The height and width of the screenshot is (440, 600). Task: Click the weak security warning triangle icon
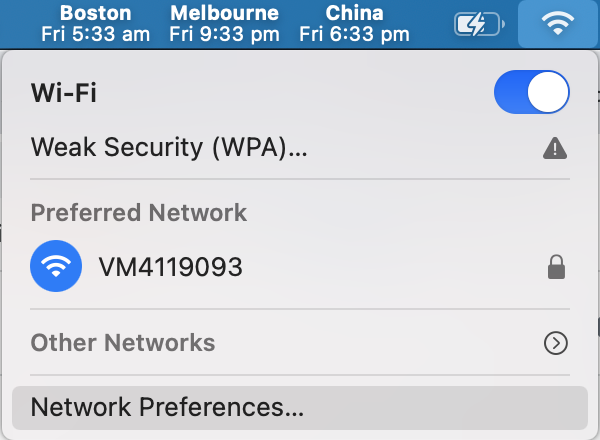pyautogui.click(x=555, y=148)
